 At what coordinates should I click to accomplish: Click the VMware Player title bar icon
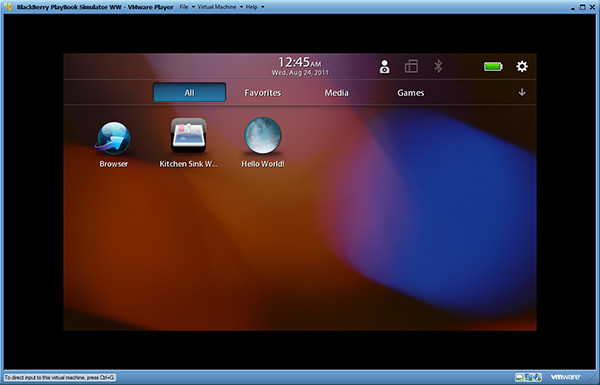click(x=8, y=7)
